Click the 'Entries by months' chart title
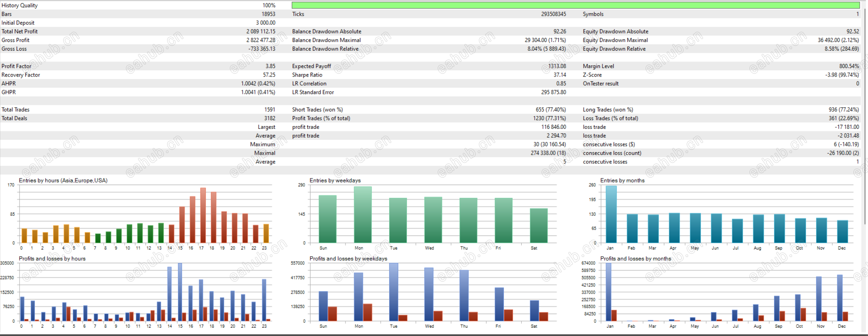 (x=622, y=180)
